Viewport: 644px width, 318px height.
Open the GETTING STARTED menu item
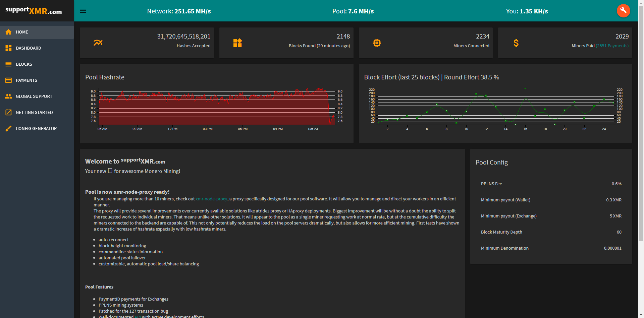click(37, 113)
